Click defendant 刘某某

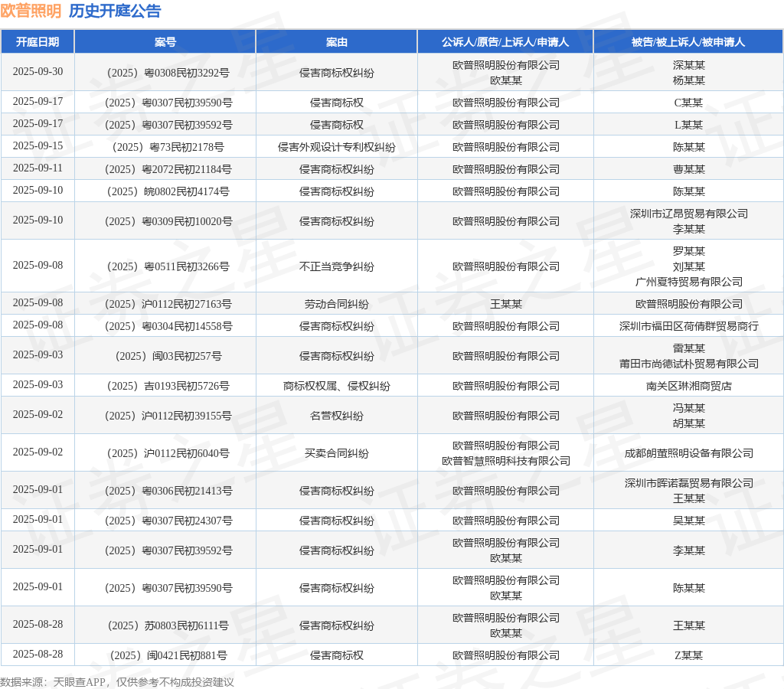click(x=689, y=266)
